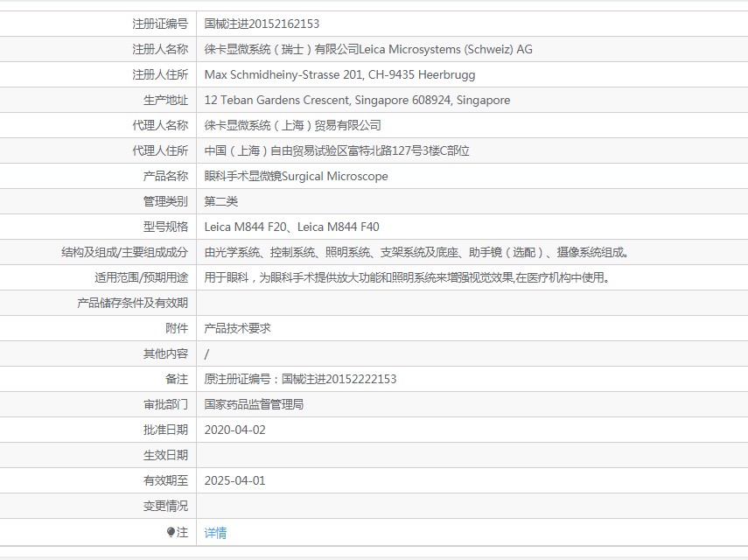Click the 代理人住所 label
The height and width of the screenshot is (560, 748).
(160, 150)
